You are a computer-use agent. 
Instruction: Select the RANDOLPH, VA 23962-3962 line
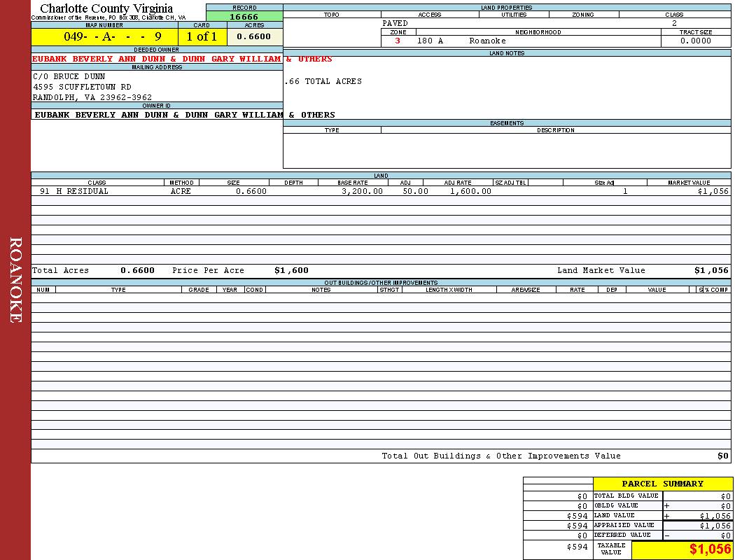click(92, 97)
